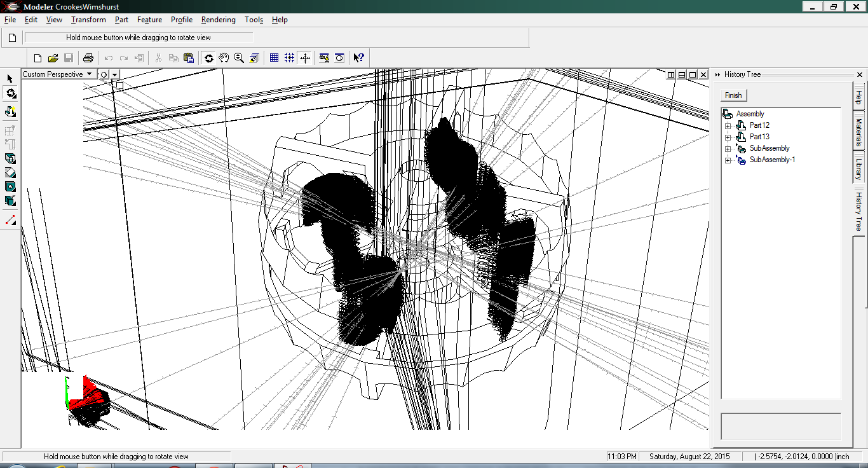
Task: Open the render mode dropdown arrow
Action: (x=114, y=74)
